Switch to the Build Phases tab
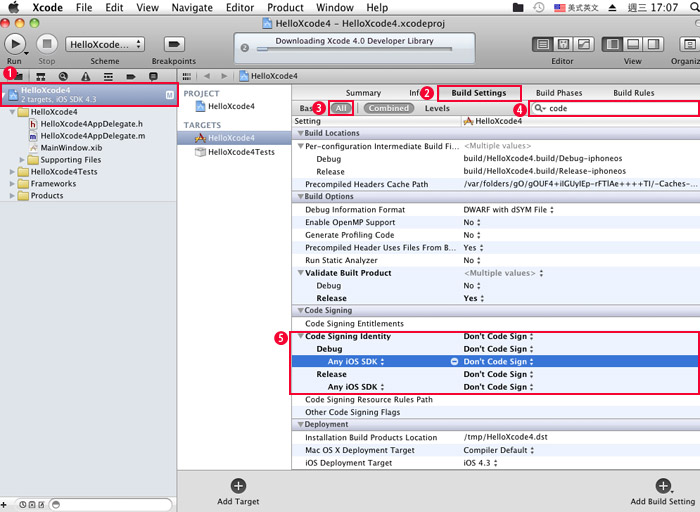This screenshot has height=512, width=700. point(559,93)
